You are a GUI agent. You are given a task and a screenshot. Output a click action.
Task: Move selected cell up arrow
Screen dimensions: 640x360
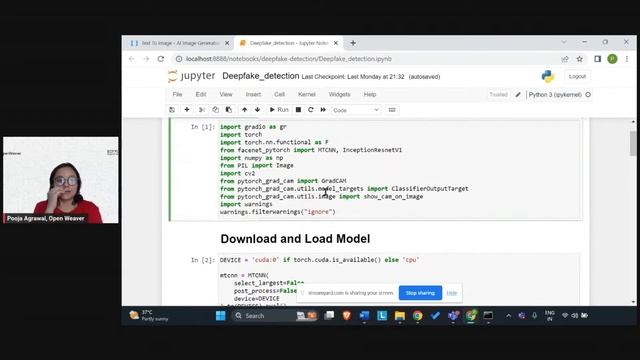point(244,110)
